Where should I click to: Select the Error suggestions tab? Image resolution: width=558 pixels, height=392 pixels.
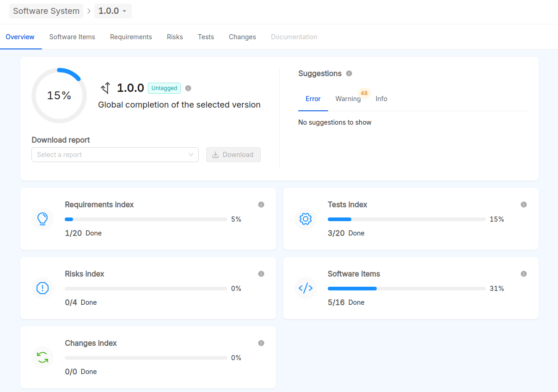pos(313,99)
